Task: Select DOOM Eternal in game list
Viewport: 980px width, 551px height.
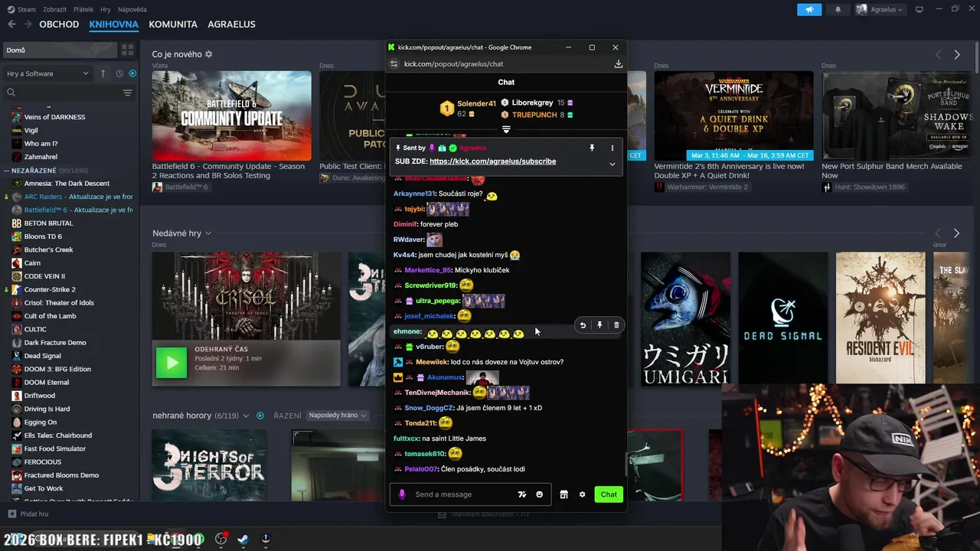Action: click(x=46, y=382)
